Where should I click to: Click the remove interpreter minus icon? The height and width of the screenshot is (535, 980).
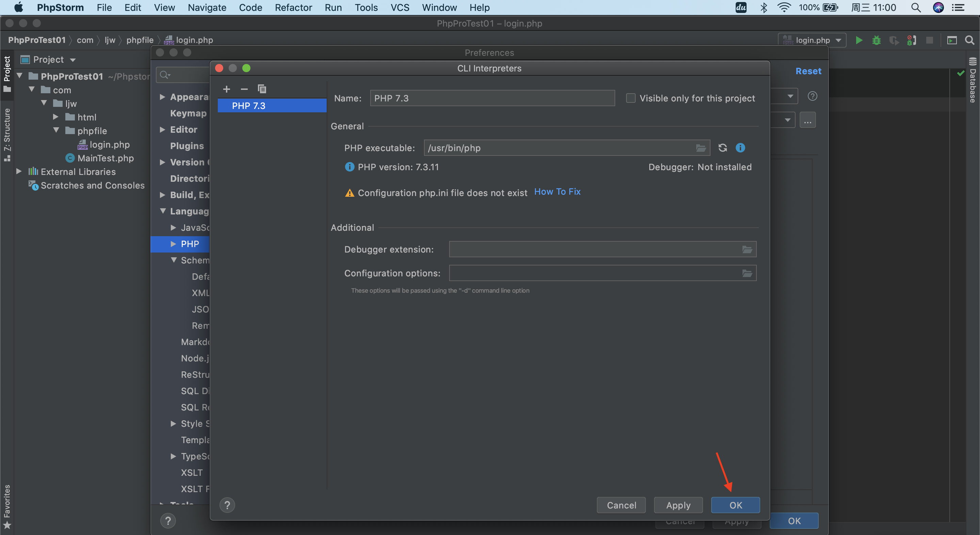[244, 89]
